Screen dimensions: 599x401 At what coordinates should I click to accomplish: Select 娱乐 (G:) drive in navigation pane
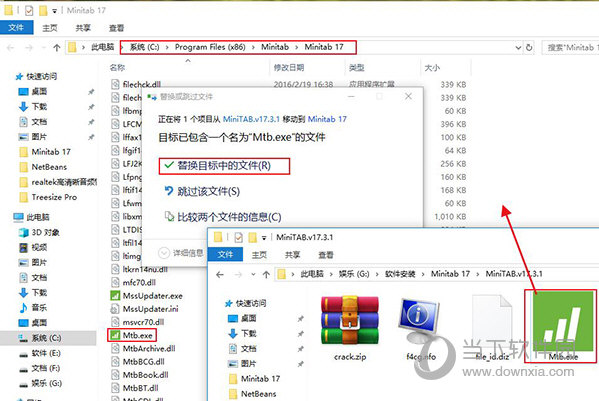tap(40, 383)
